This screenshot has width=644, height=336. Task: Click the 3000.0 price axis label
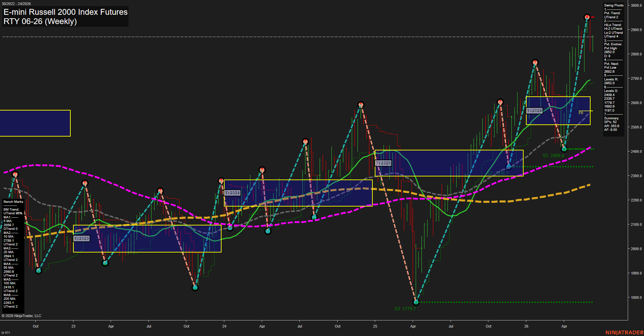pyautogui.click(x=636, y=5)
